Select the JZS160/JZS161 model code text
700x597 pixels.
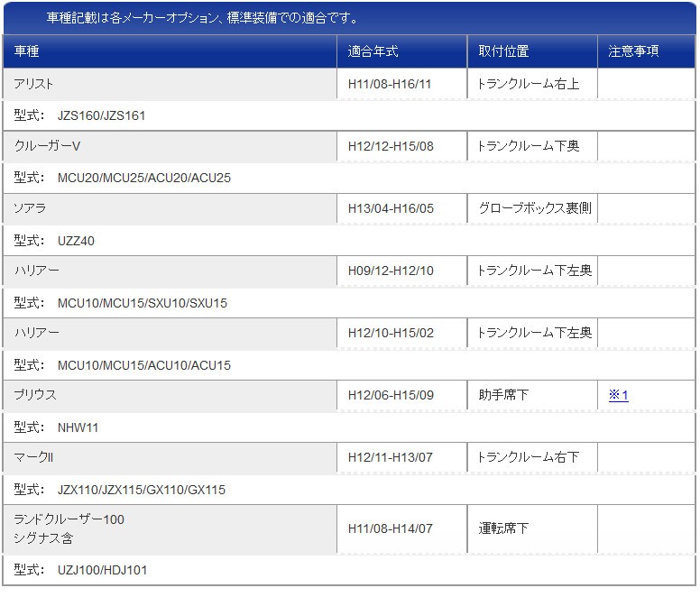pyautogui.click(x=101, y=116)
